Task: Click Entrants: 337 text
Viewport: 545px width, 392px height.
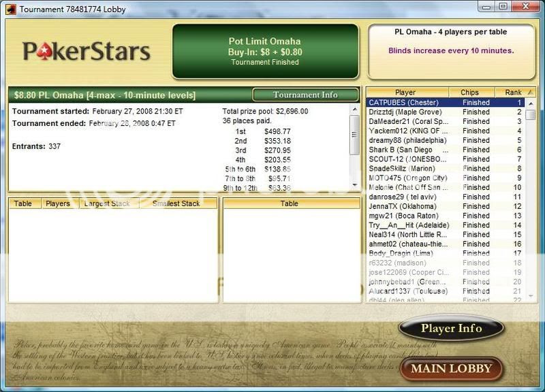Action: pos(36,146)
